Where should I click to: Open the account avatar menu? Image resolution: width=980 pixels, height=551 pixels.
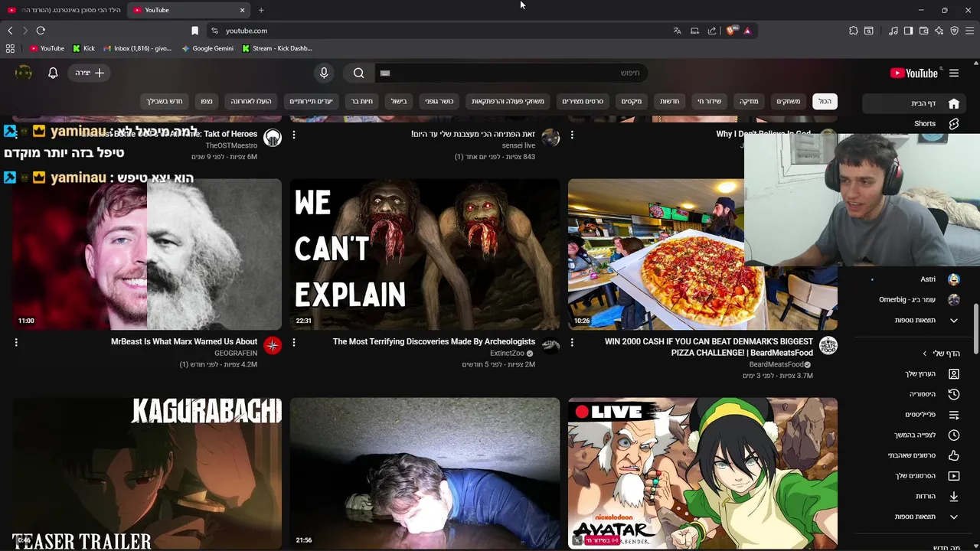24,73
